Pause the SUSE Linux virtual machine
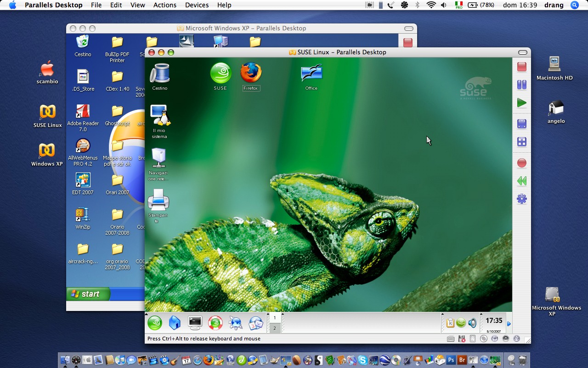 click(521, 85)
